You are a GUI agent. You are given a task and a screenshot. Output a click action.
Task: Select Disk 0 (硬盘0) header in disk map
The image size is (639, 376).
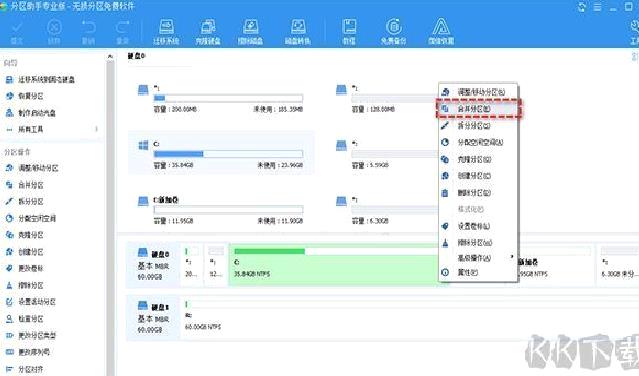153,265
